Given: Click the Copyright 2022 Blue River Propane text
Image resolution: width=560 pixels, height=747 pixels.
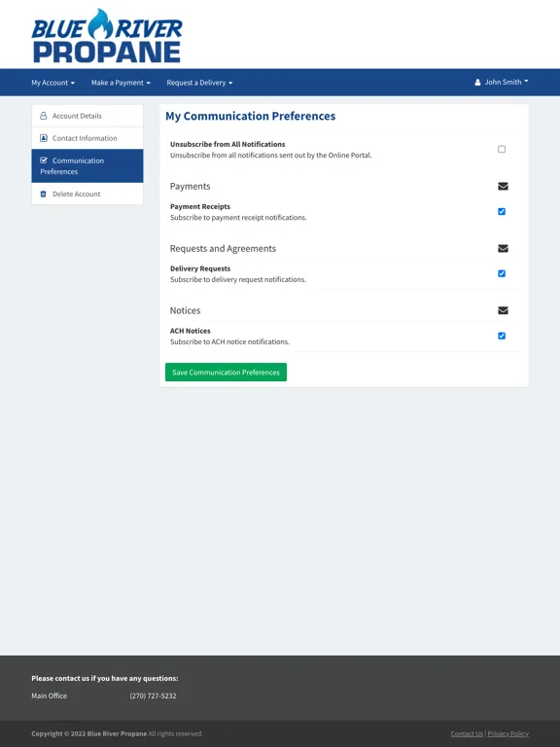Looking at the screenshot, I should pyautogui.click(x=117, y=733).
